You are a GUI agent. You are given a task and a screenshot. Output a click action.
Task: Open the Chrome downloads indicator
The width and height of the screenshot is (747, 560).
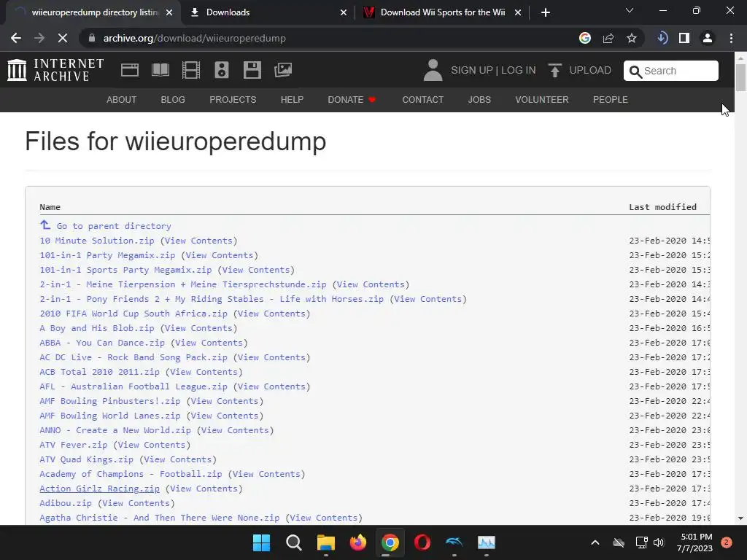pyautogui.click(x=662, y=38)
